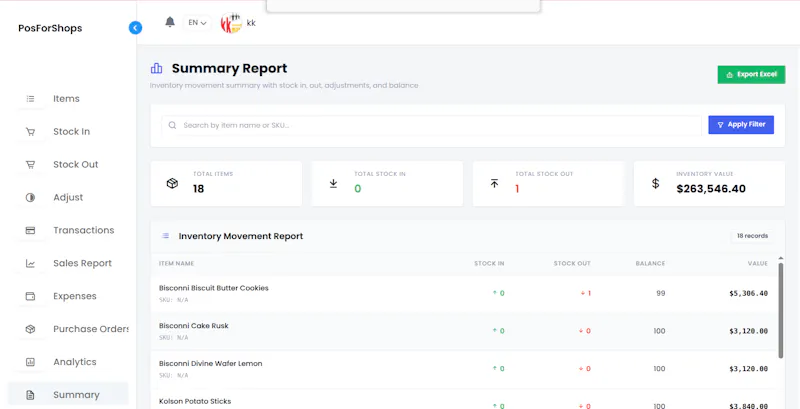
Task: Click the Inventory Value dollar icon
Action: 656,184
